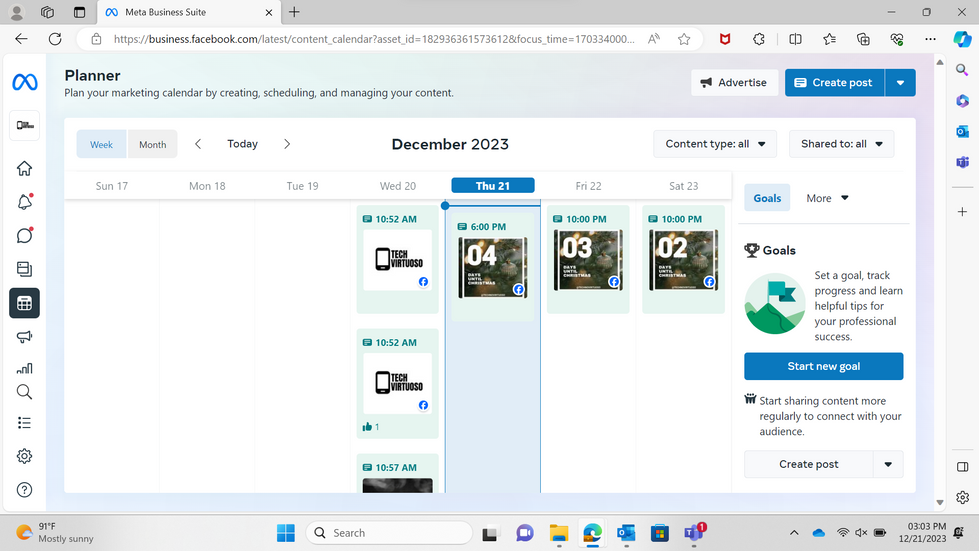Expand Create post arrow in goals panel

pyautogui.click(x=888, y=464)
